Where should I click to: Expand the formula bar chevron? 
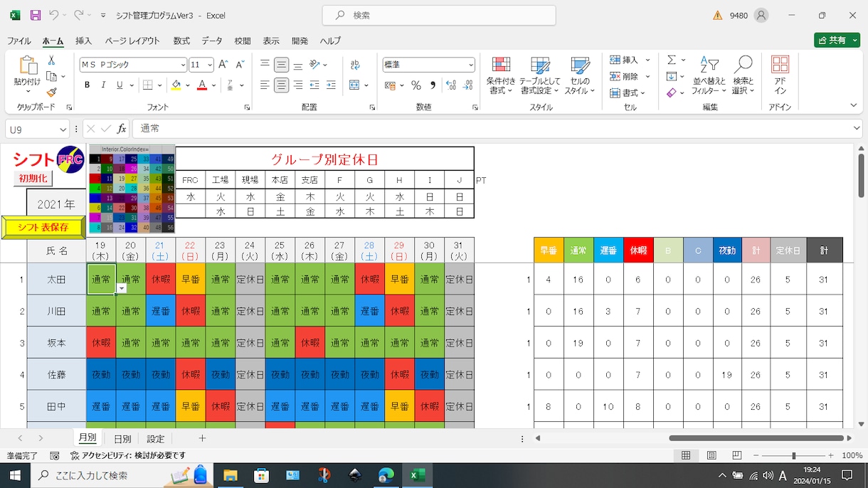857,128
